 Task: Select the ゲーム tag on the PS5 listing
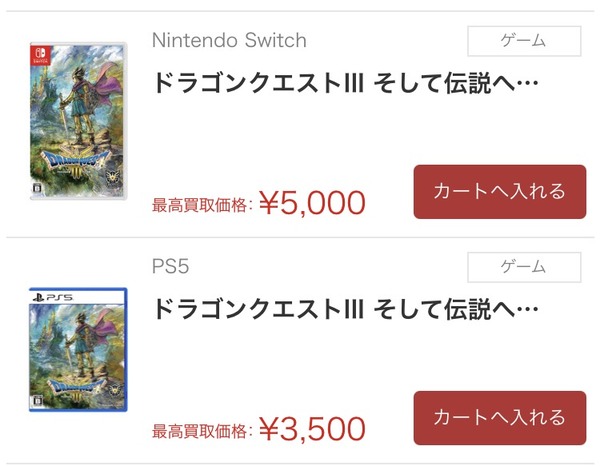coord(524,267)
